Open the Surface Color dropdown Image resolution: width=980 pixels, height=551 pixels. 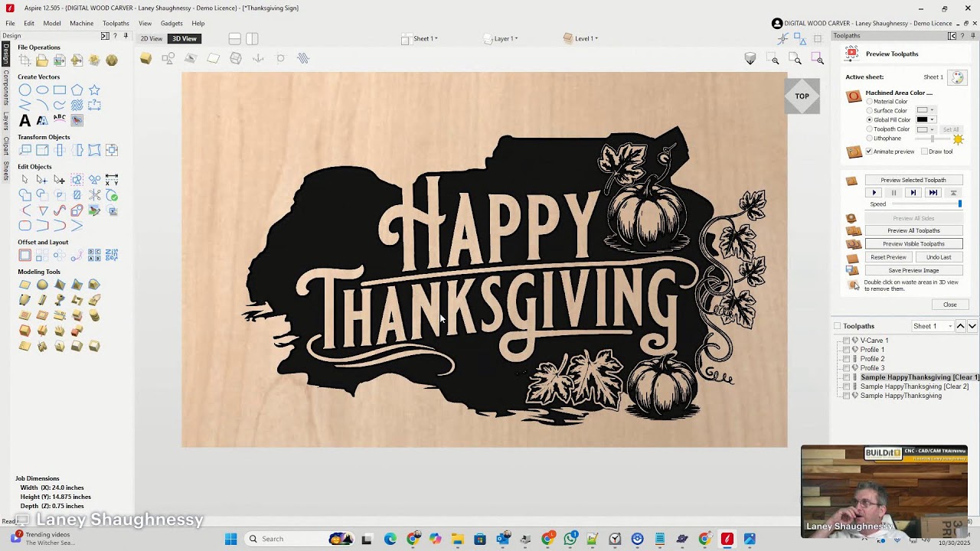(926, 110)
